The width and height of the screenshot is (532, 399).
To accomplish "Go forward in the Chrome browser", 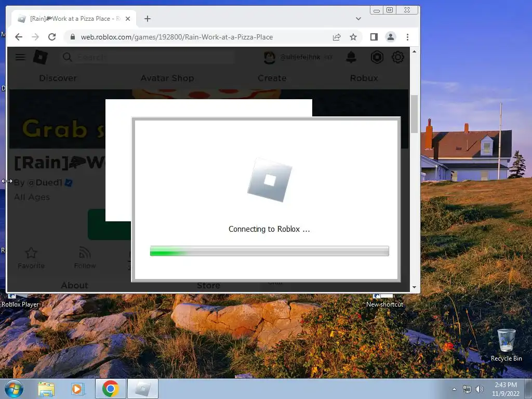I will (35, 37).
